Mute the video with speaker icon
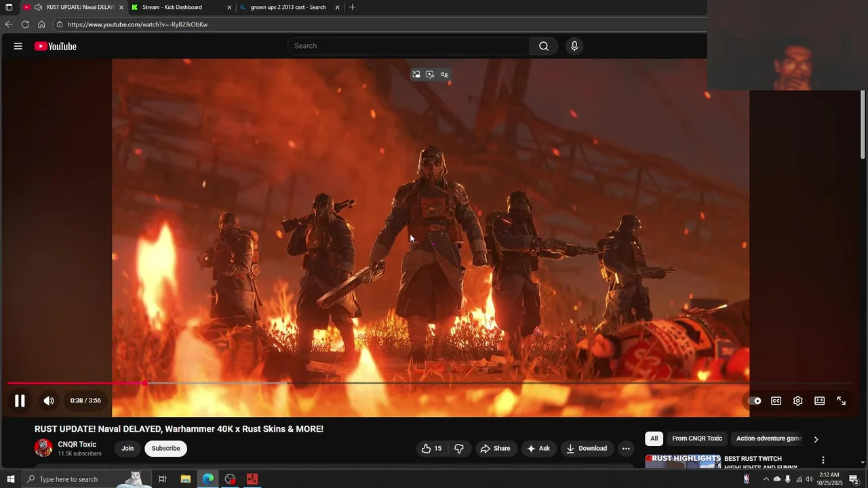Image resolution: width=868 pixels, height=488 pixels. [x=49, y=401]
